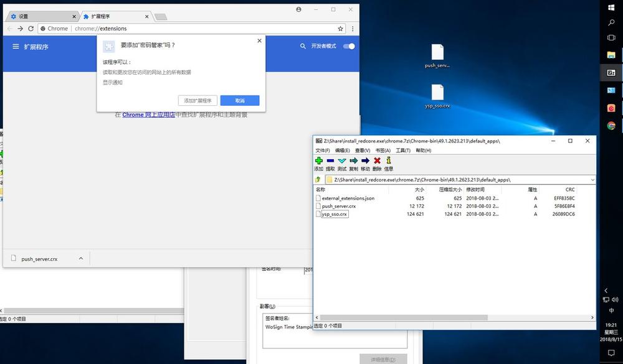Click the 7-Zip icon in the taskbar
The width and height of the screenshot is (623, 364).
[611, 73]
